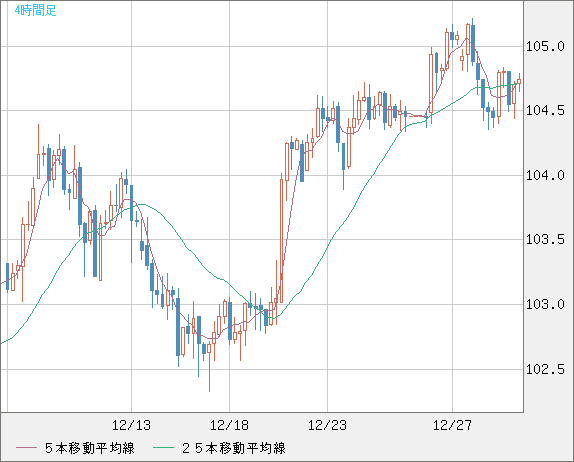
Task: Click the 104.0 price axis label
Action: [545, 175]
